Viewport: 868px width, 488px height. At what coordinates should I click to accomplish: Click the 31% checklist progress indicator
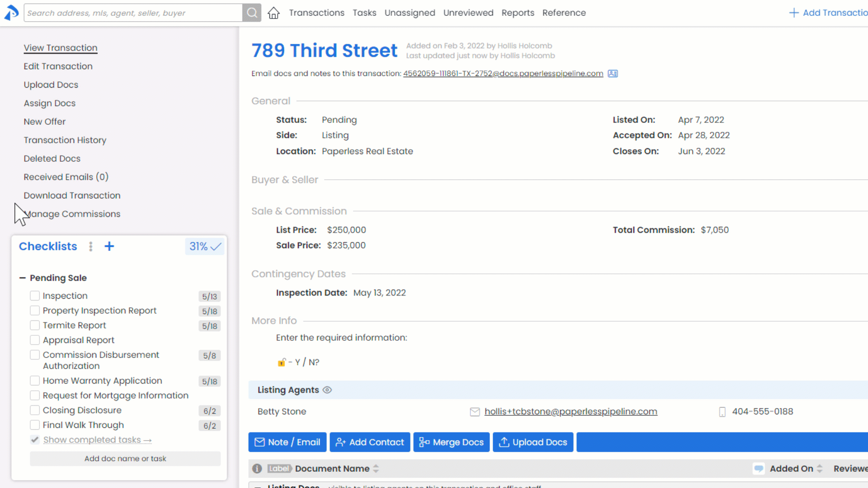pos(205,246)
